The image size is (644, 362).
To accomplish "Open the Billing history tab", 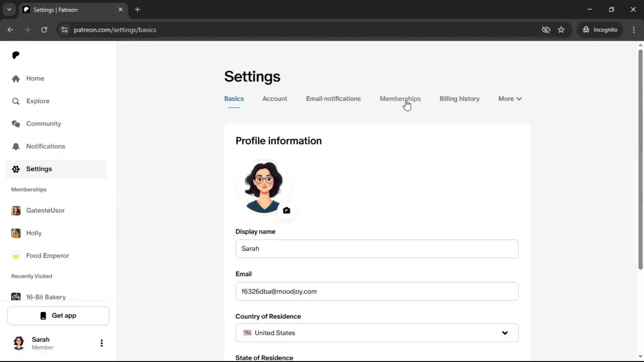I will click(459, 99).
